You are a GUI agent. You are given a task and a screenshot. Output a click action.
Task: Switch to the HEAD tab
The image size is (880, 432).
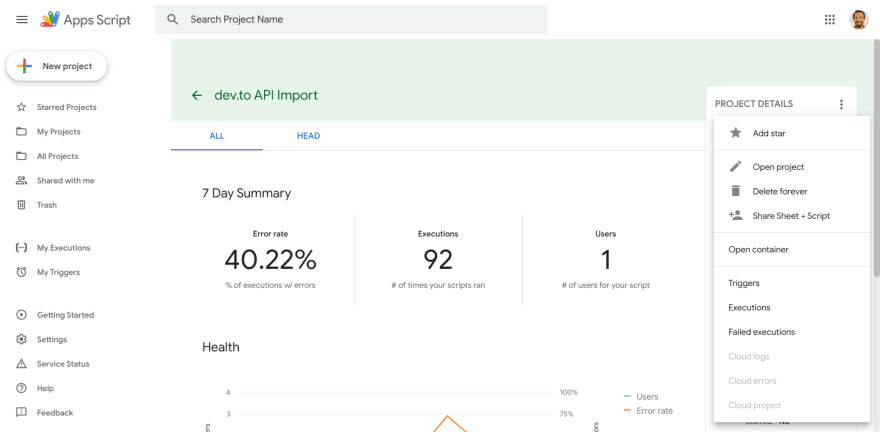pos(308,136)
